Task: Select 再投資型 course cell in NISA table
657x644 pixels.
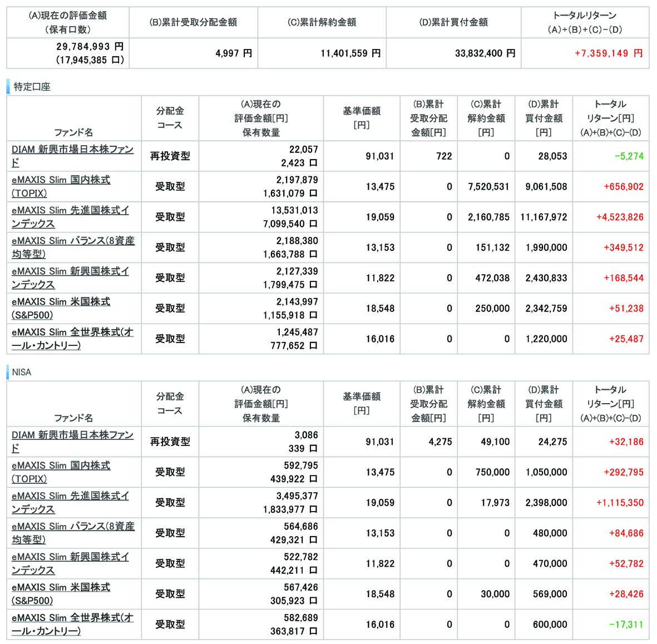Action: (170, 442)
